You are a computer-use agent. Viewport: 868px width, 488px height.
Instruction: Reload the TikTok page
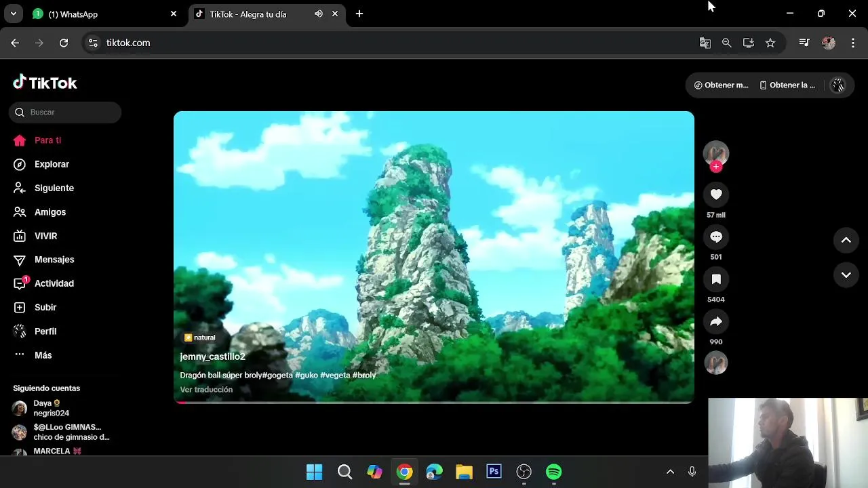point(64,43)
